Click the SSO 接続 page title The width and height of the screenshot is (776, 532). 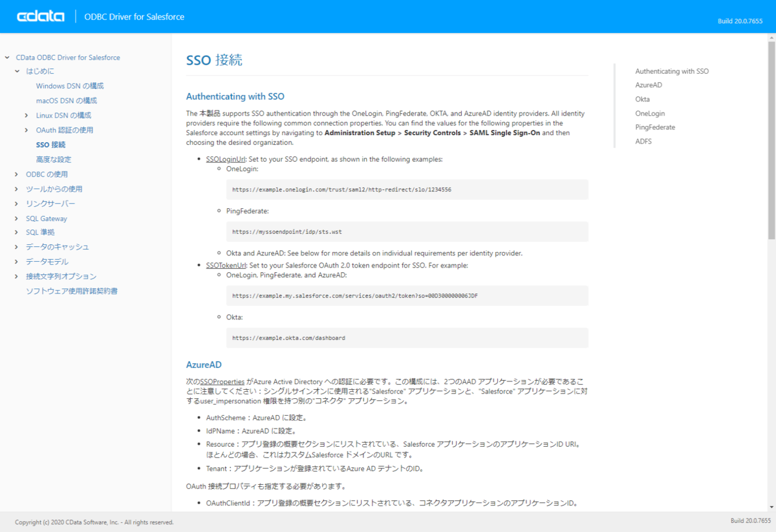pos(214,61)
